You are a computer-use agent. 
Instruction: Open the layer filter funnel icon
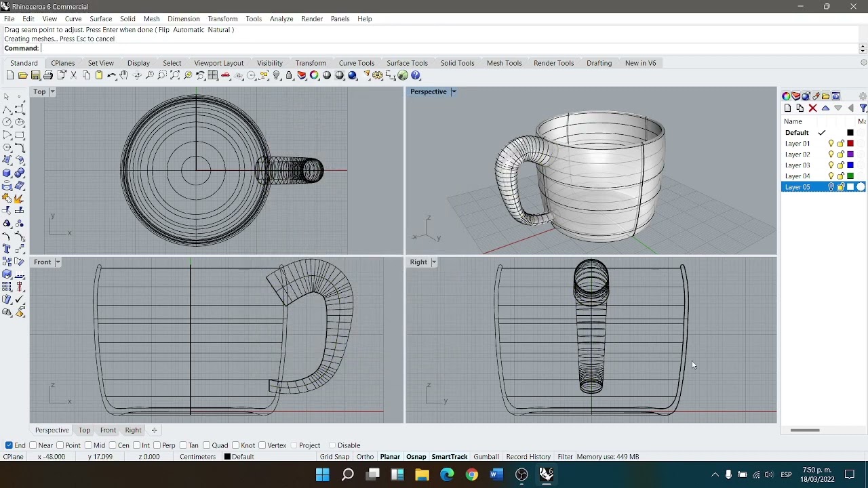click(863, 108)
